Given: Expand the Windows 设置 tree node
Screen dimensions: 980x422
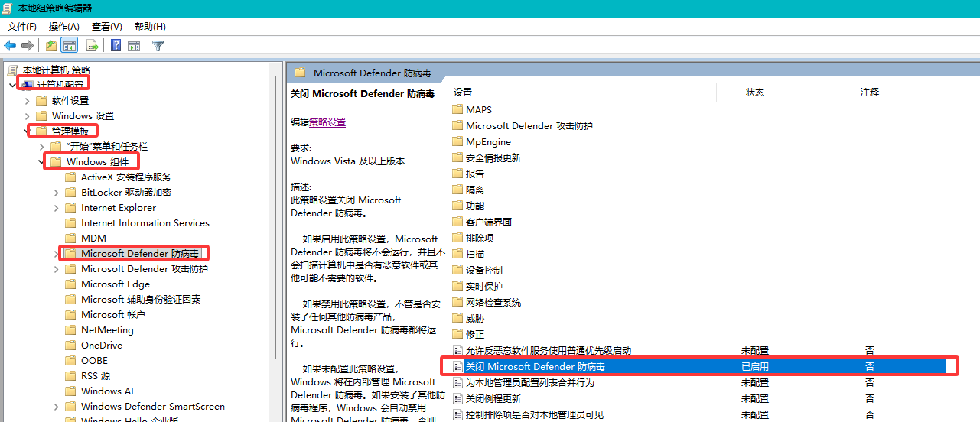Looking at the screenshot, I should (x=28, y=115).
